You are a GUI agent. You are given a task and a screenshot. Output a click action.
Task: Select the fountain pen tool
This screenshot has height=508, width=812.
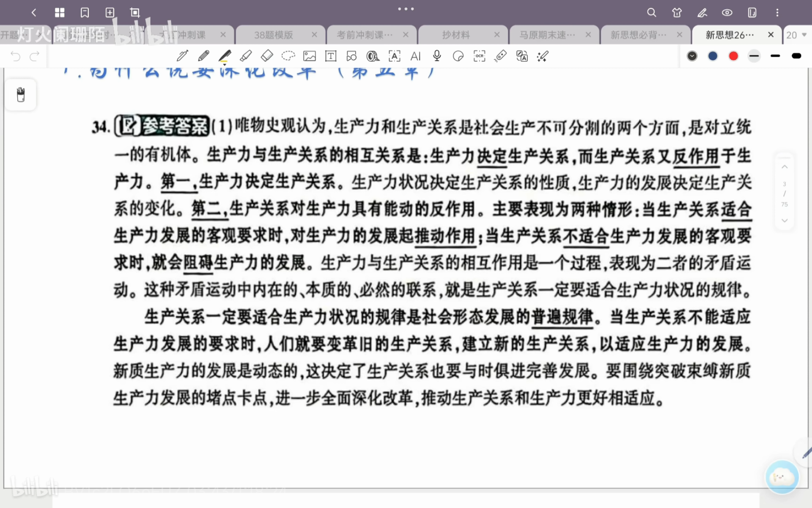click(x=183, y=56)
